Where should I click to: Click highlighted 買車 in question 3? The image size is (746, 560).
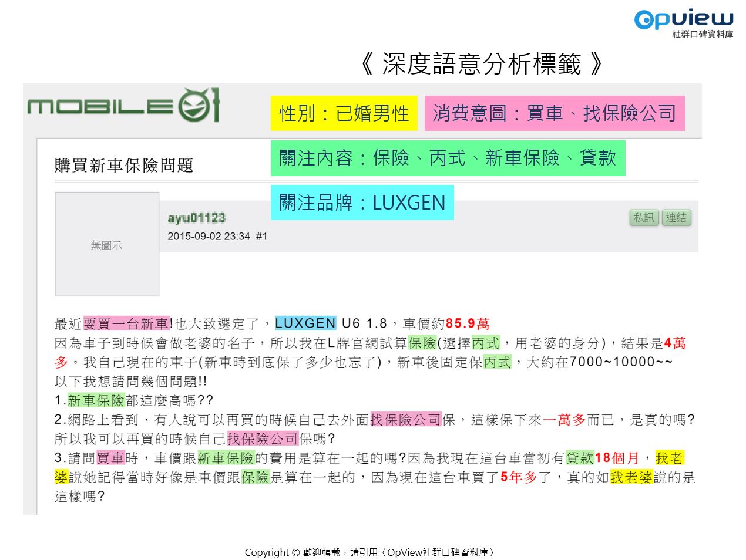[x=111, y=458]
